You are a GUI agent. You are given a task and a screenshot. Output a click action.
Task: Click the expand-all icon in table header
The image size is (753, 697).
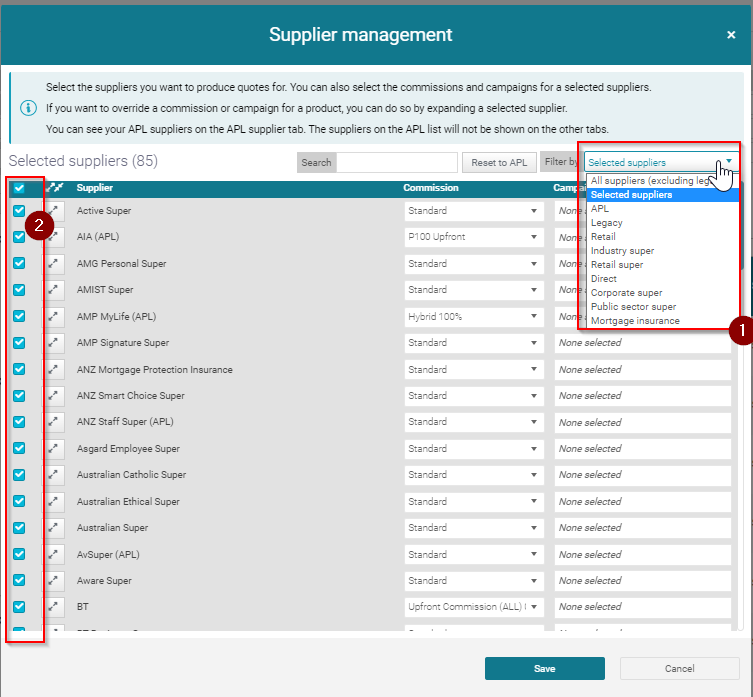55,188
